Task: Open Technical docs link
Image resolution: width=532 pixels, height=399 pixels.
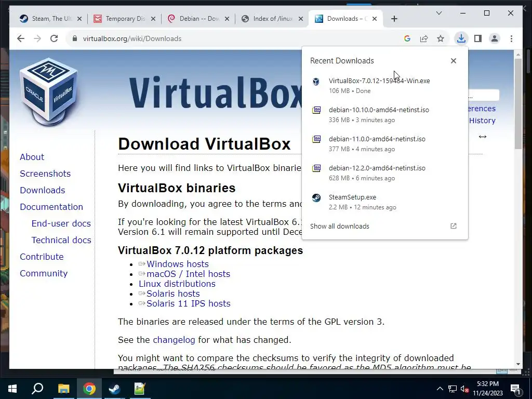Action: click(61, 240)
